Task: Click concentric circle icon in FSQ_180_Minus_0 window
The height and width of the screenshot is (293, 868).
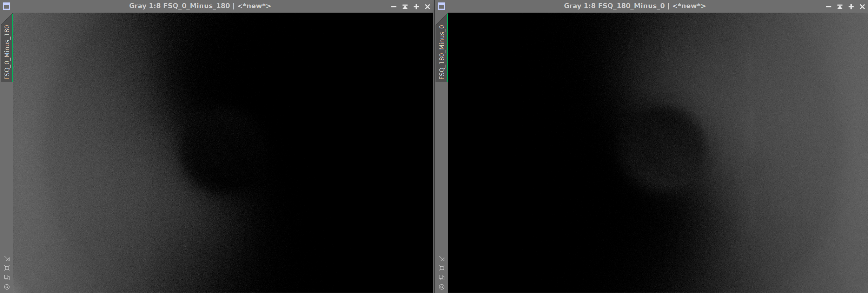Action: pos(442,287)
